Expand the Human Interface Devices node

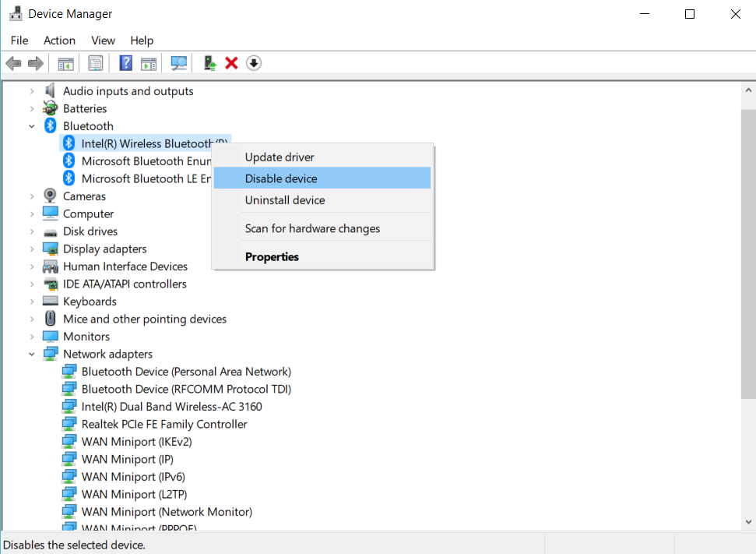coord(32,266)
